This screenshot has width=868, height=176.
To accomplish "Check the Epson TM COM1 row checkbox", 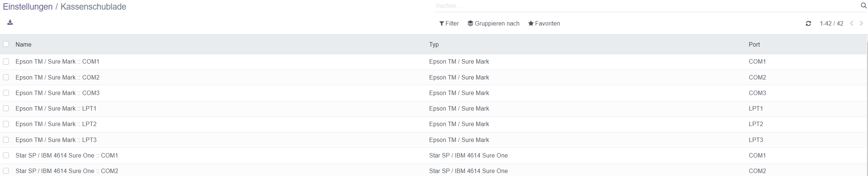I will 6,62.
